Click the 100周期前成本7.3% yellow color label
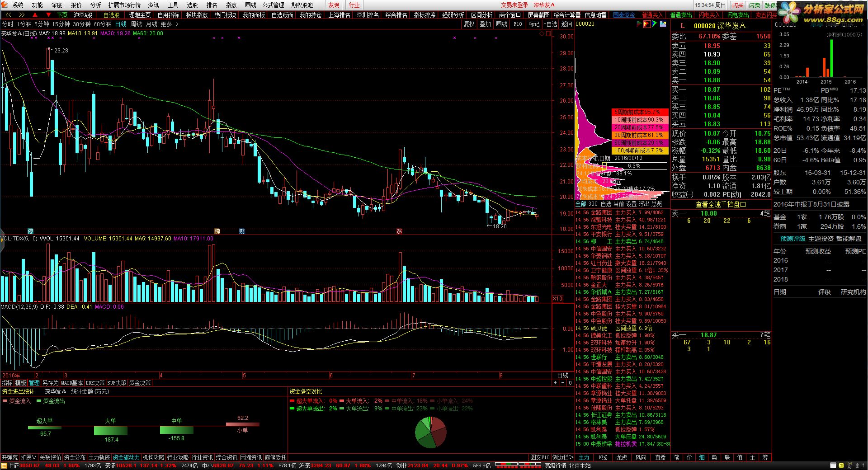Viewport: 868px width, 470px height. pos(639,150)
